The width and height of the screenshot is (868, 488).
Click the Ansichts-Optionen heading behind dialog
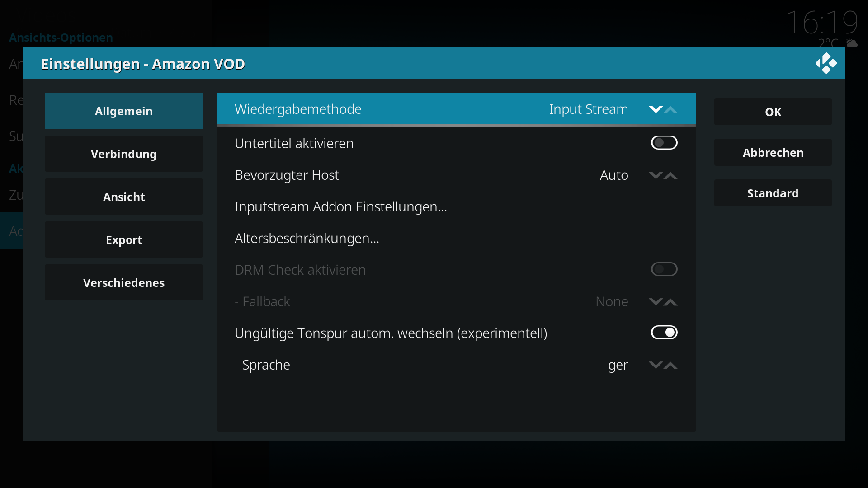61,38
